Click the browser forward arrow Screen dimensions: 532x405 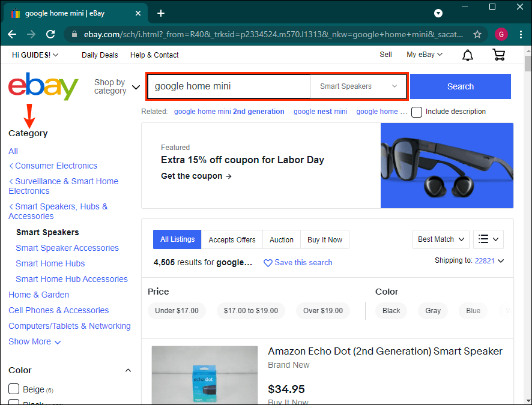point(31,34)
